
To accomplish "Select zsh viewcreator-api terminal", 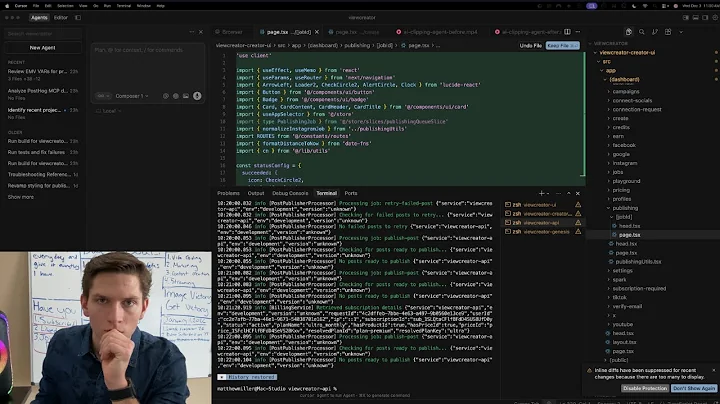I will coord(543,223).
